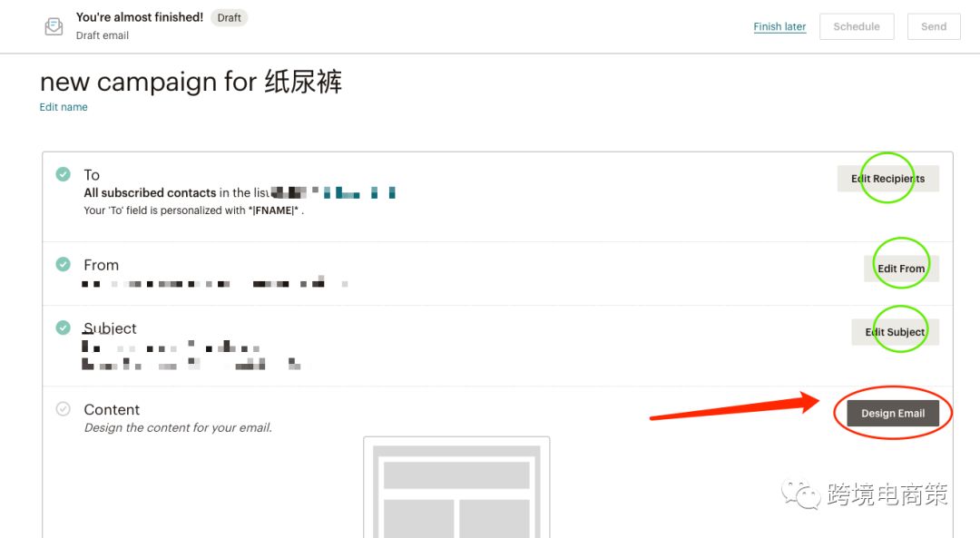The width and height of the screenshot is (980, 538).
Task: Click the Edit From button
Action: (901, 269)
